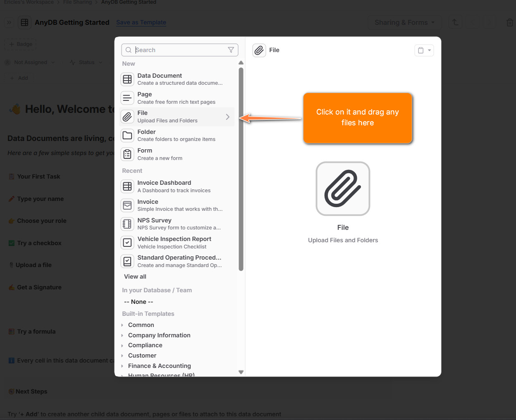Click 'Next Steps' heading in document

pyautogui.click(x=31, y=391)
